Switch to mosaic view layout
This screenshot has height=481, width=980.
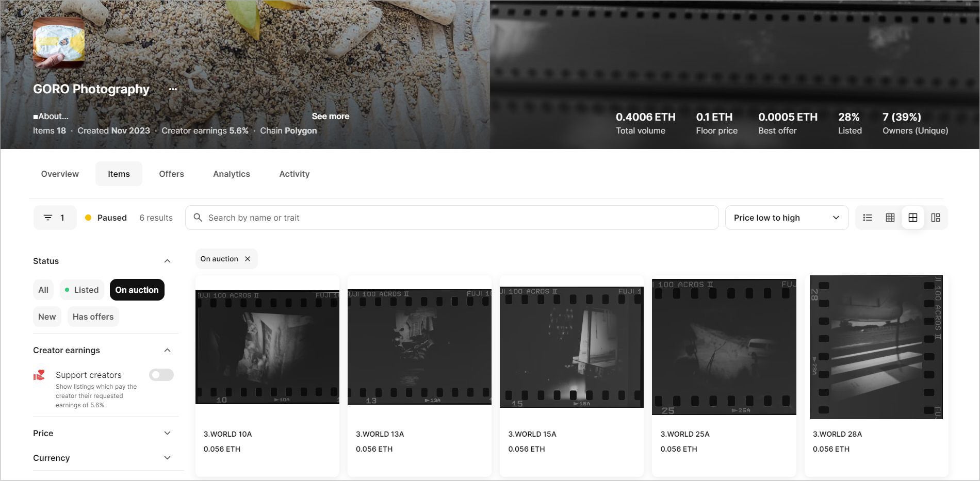tap(936, 218)
